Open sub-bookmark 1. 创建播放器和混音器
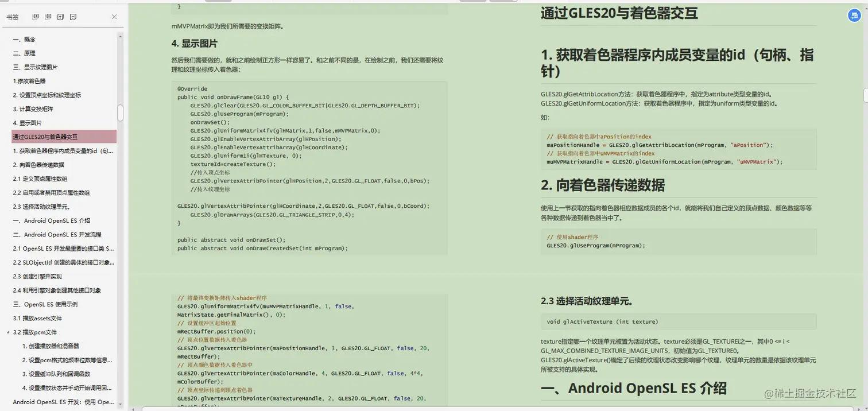The height and width of the screenshot is (411, 868). click(51, 346)
